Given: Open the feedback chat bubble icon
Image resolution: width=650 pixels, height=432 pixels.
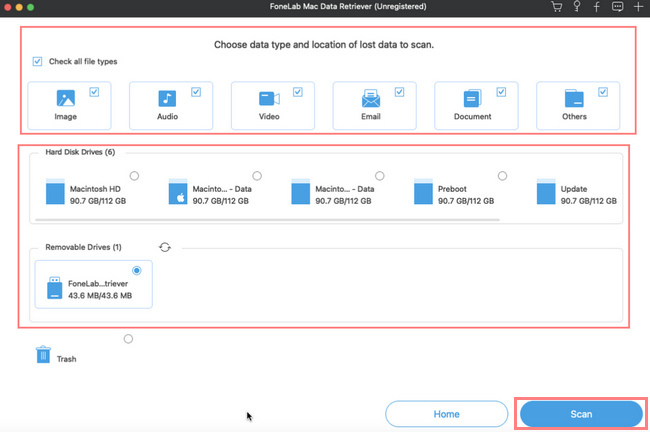Looking at the screenshot, I should (617, 7).
